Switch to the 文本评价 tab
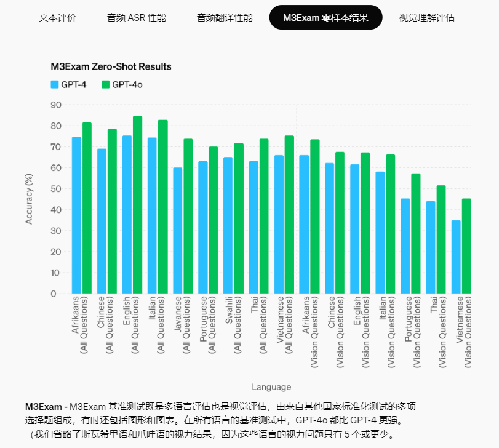This screenshot has height=448, width=499. click(x=58, y=17)
